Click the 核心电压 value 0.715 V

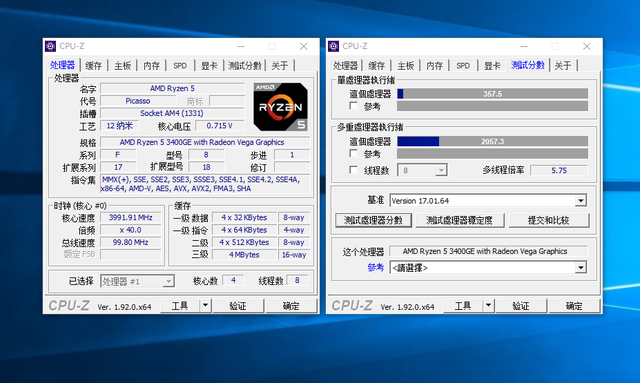click(220, 126)
